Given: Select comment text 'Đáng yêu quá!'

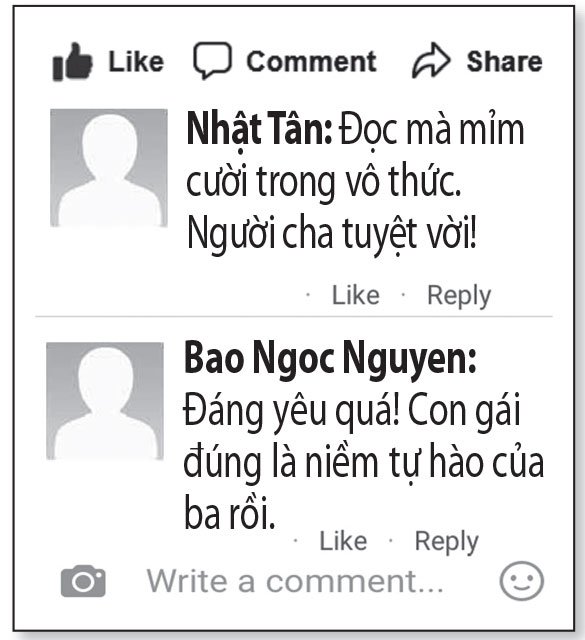Looking at the screenshot, I should (x=292, y=411).
